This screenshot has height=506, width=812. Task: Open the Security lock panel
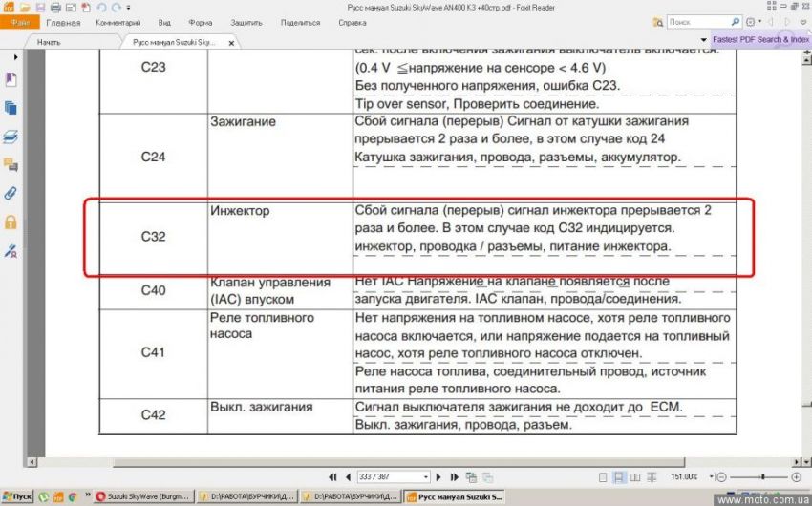click(11, 222)
